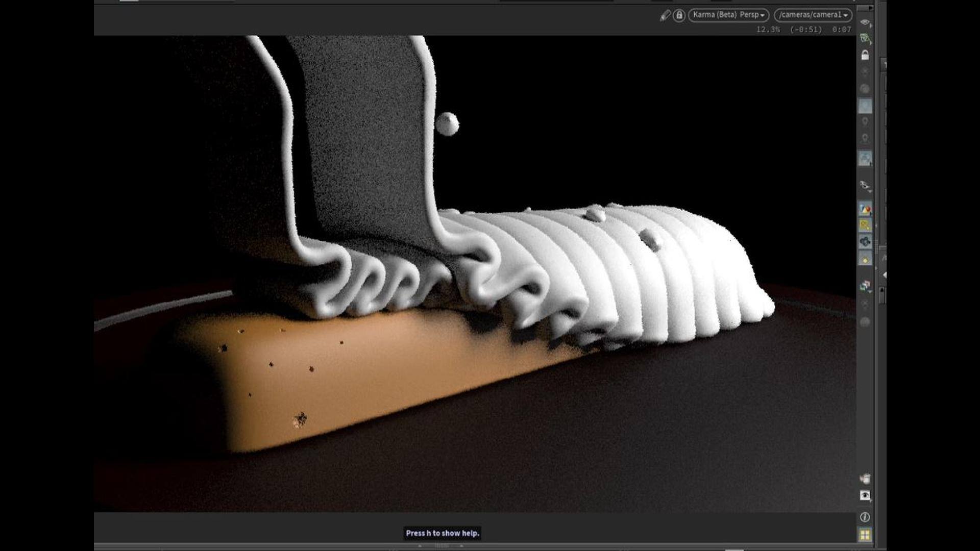Click the render progress 12.3% readout

pyautogui.click(x=768, y=30)
